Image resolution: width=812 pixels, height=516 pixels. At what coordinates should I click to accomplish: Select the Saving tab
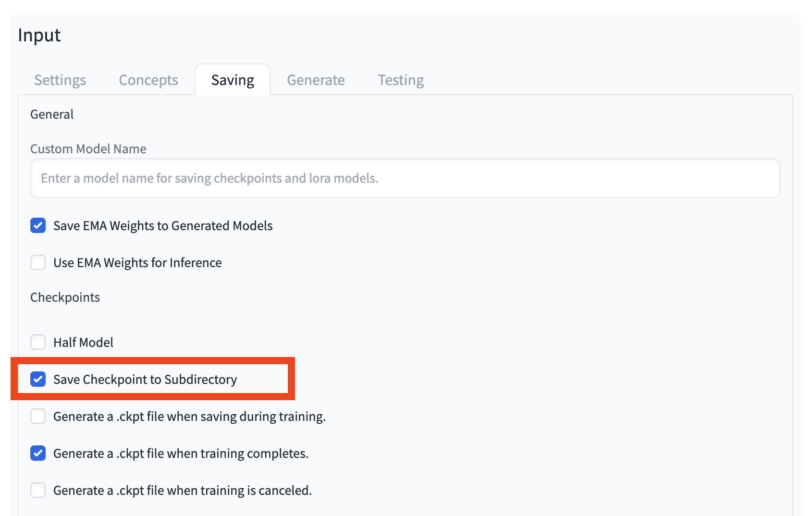(x=233, y=80)
